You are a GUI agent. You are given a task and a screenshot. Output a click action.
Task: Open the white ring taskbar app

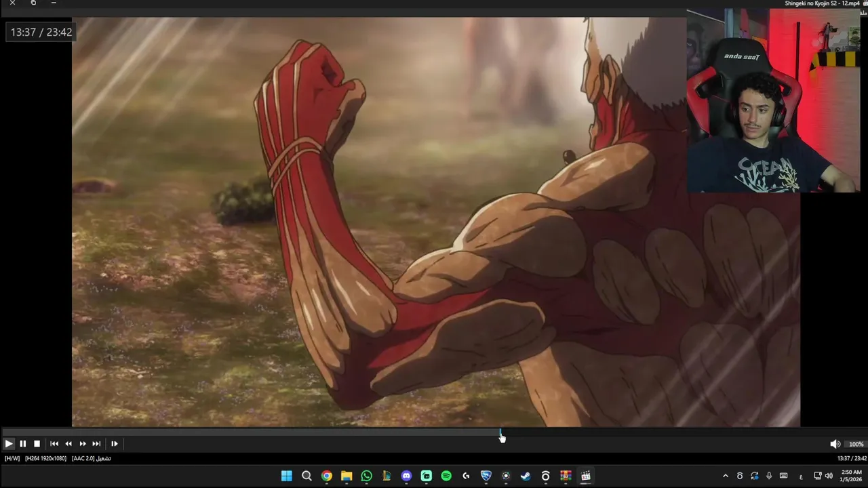click(545, 476)
